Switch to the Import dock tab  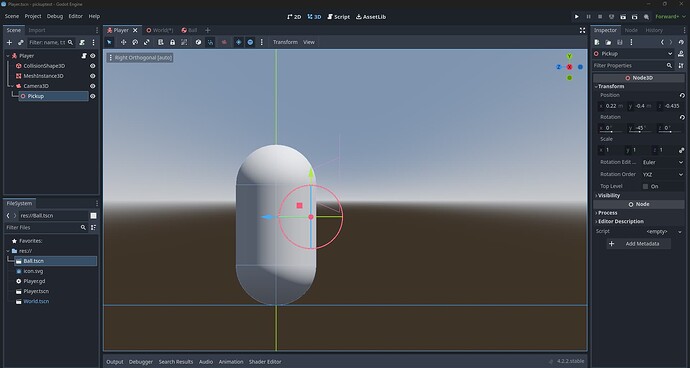pos(37,30)
